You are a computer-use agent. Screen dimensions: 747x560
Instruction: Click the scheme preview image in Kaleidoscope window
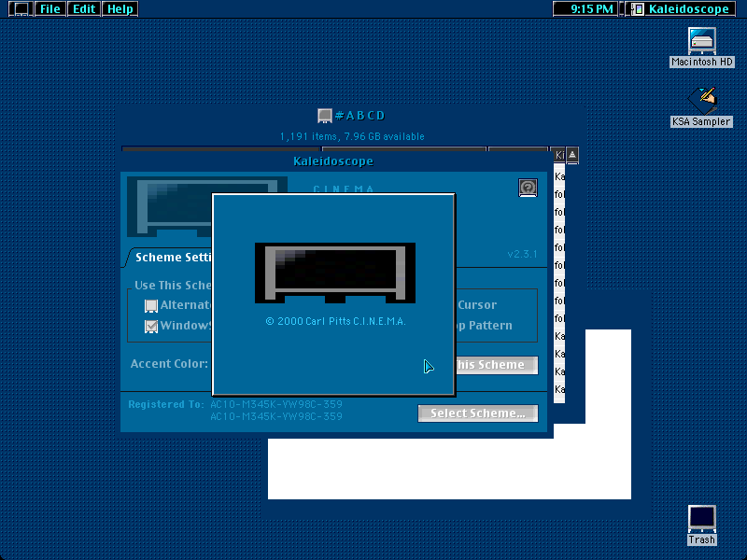pyautogui.click(x=169, y=206)
